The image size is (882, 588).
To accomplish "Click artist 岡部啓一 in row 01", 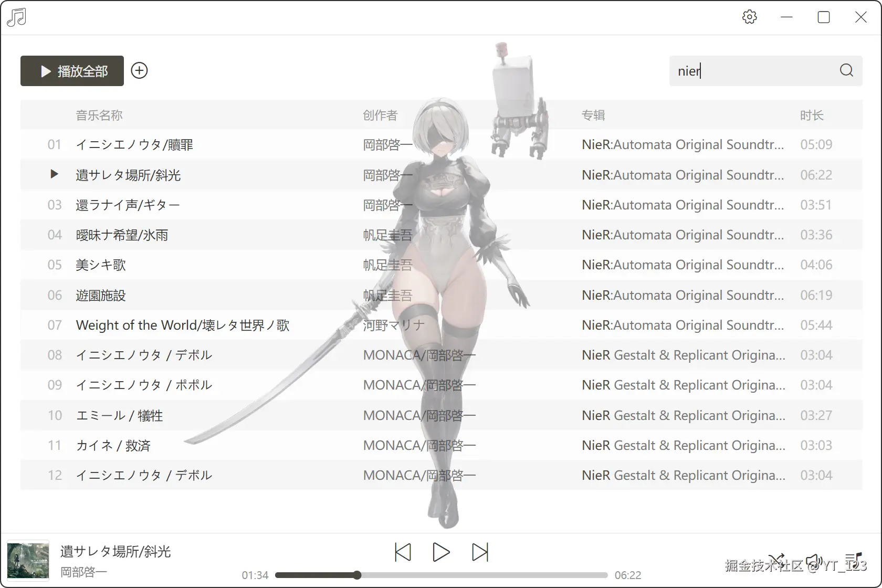I will 387,145.
